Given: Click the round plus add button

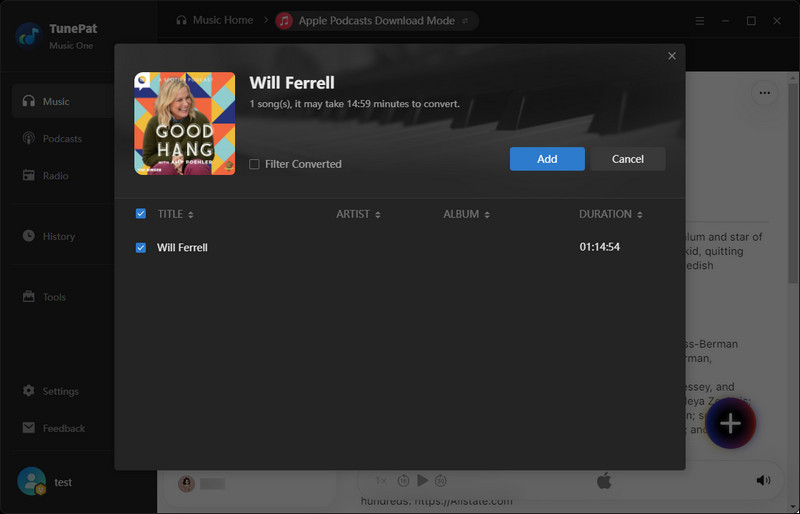Looking at the screenshot, I should click(x=731, y=423).
